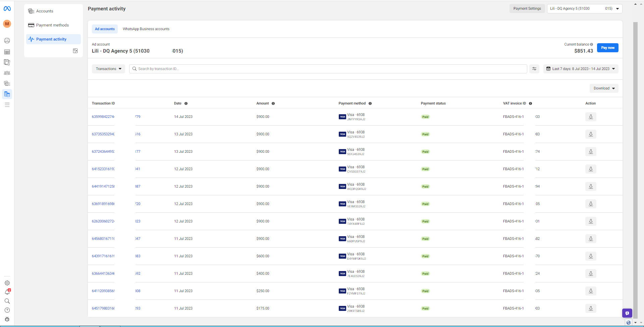Open the Transactions dropdown
The image size is (644, 327).
point(108,69)
